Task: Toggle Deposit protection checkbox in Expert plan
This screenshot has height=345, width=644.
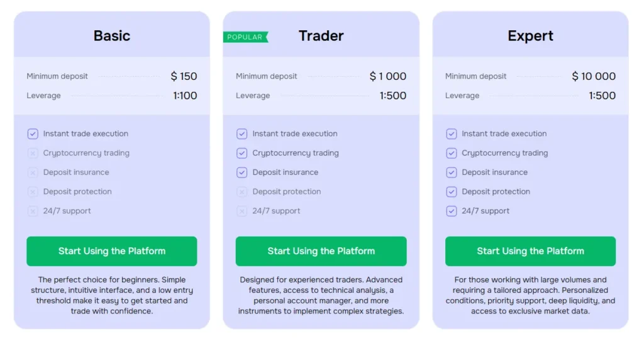Action: pyautogui.click(x=451, y=192)
